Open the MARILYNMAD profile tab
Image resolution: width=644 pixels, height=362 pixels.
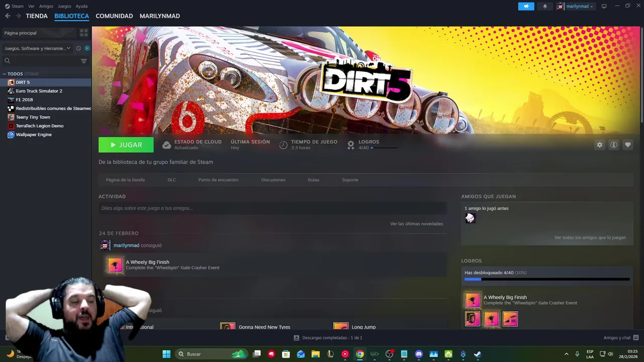coord(159,16)
